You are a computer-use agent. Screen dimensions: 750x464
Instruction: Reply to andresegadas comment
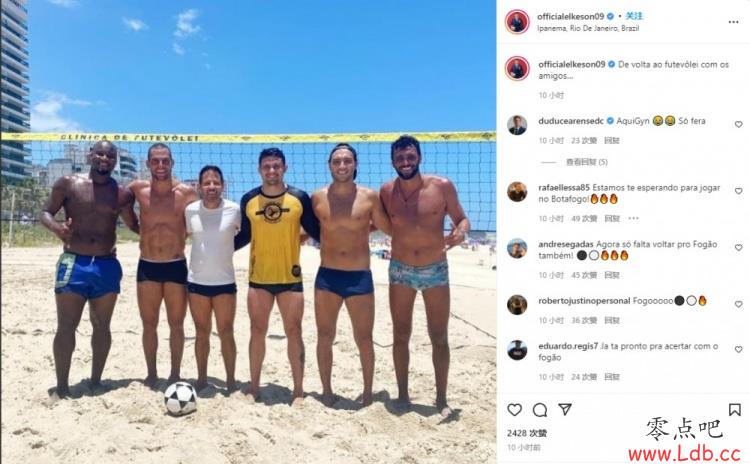tap(612, 275)
